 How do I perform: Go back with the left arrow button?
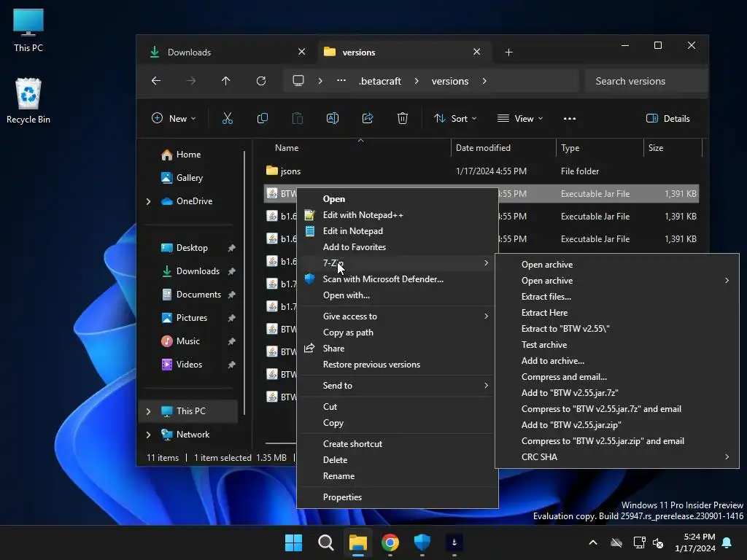tap(156, 81)
